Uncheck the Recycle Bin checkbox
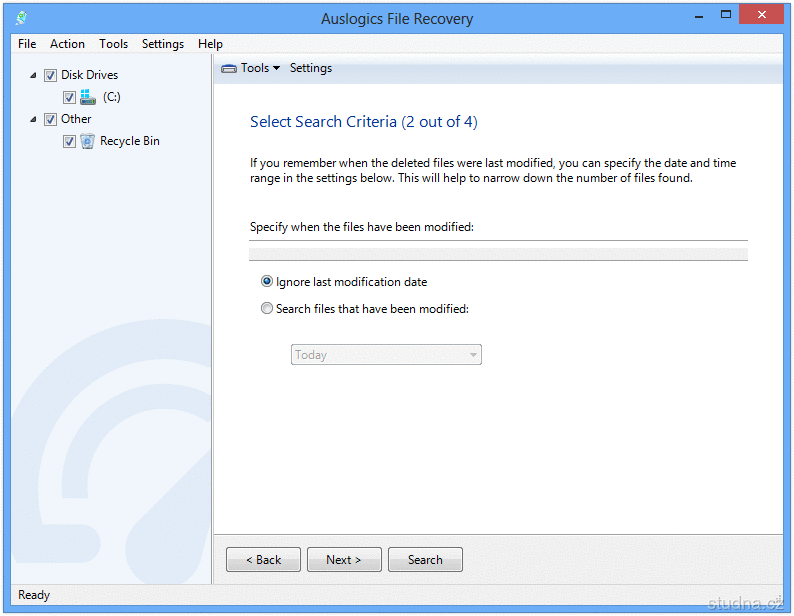Screen dimensions: 794x616 69,141
